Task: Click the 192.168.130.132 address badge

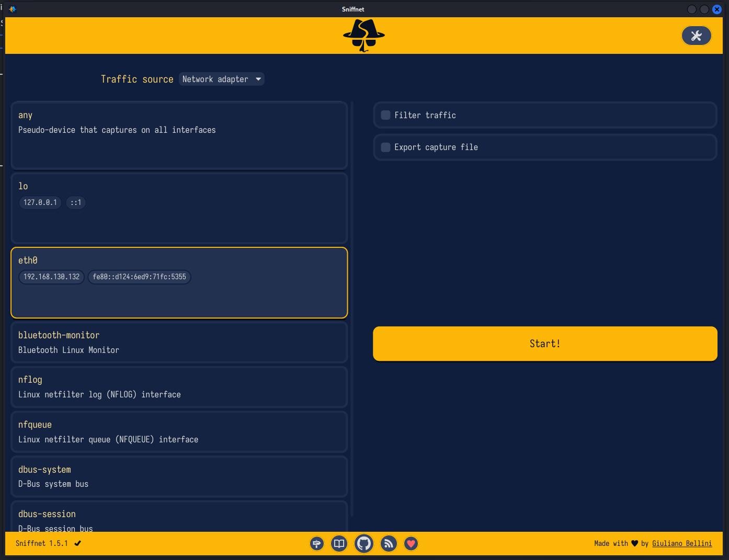Action: (51, 277)
